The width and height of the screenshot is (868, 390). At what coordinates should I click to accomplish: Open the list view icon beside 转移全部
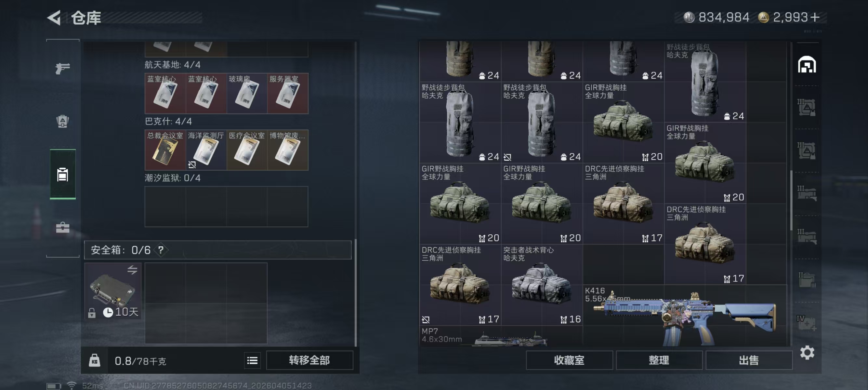[x=252, y=361]
